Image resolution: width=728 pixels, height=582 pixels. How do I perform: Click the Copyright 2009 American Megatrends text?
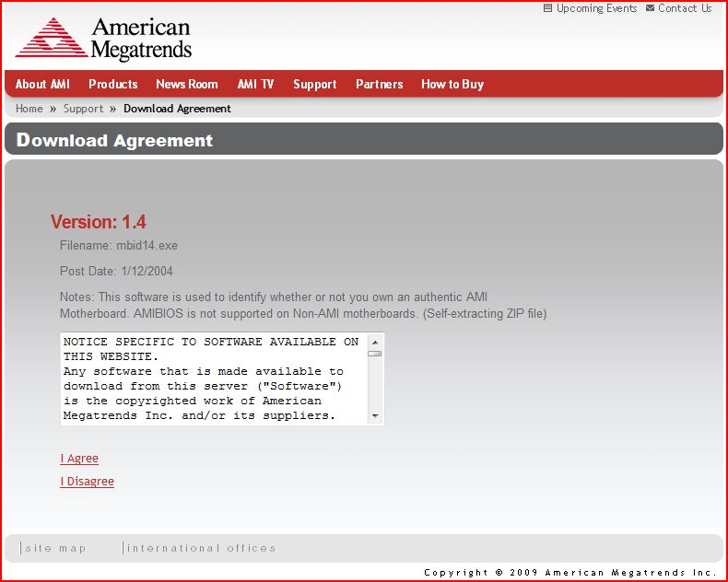[x=570, y=573]
